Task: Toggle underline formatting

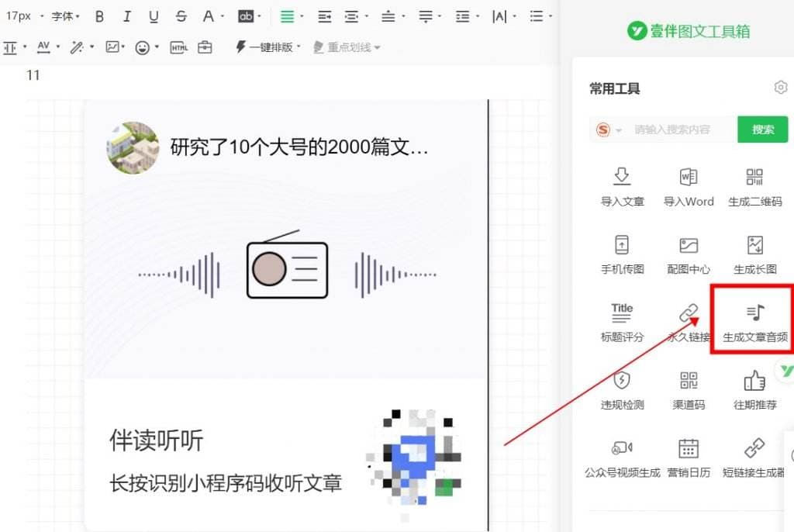Action: (154, 16)
